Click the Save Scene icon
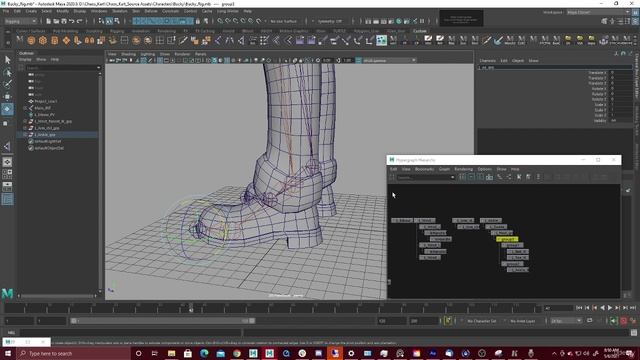 coord(64,21)
